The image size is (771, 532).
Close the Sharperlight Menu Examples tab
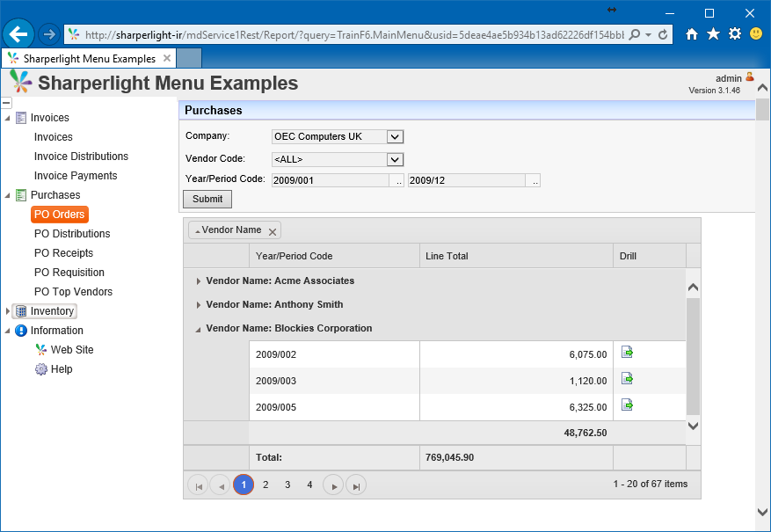tap(167, 58)
